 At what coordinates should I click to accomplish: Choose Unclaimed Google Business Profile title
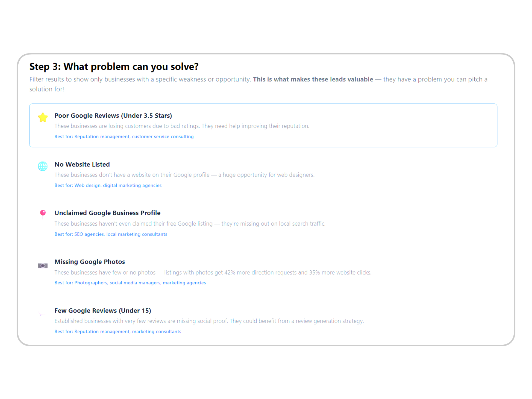(107, 213)
